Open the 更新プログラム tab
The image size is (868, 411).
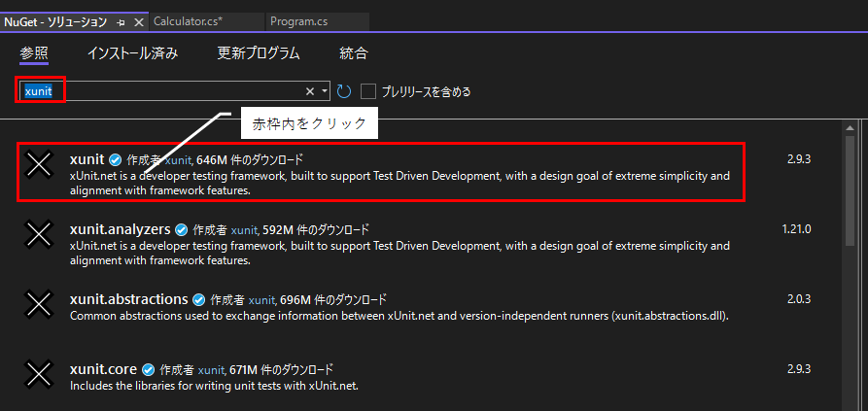(259, 53)
